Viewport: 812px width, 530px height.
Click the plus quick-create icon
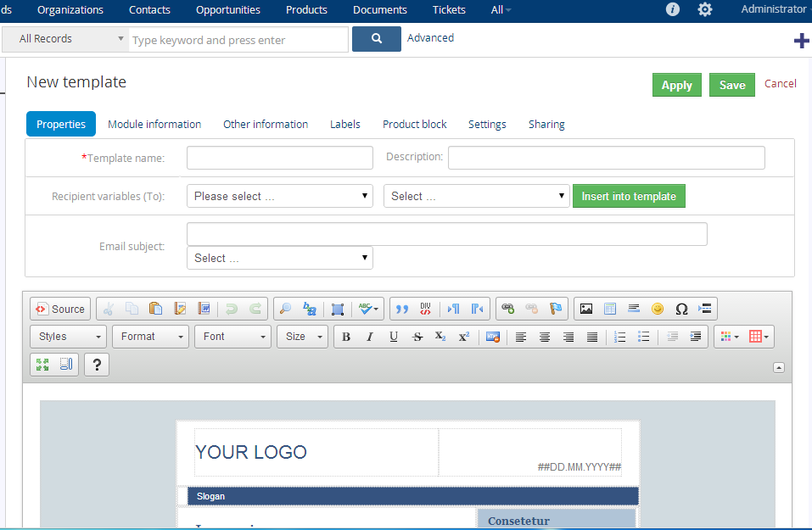(x=801, y=41)
